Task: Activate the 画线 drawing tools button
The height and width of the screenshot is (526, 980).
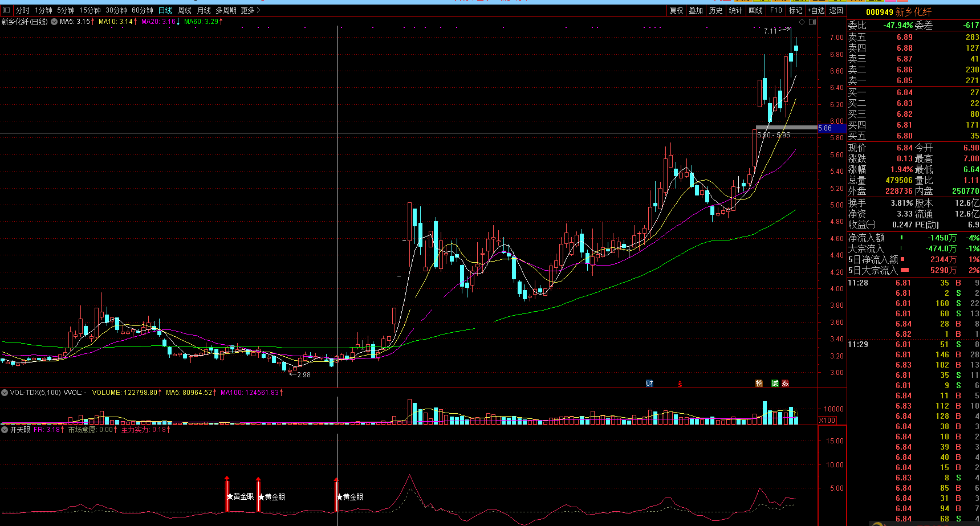Action: click(756, 10)
